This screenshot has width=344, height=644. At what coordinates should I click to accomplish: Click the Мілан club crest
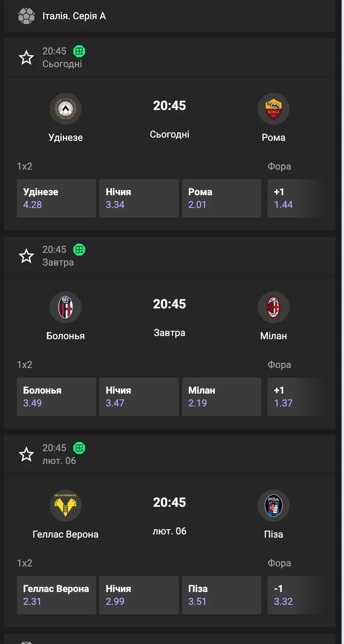[x=274, y=307]
